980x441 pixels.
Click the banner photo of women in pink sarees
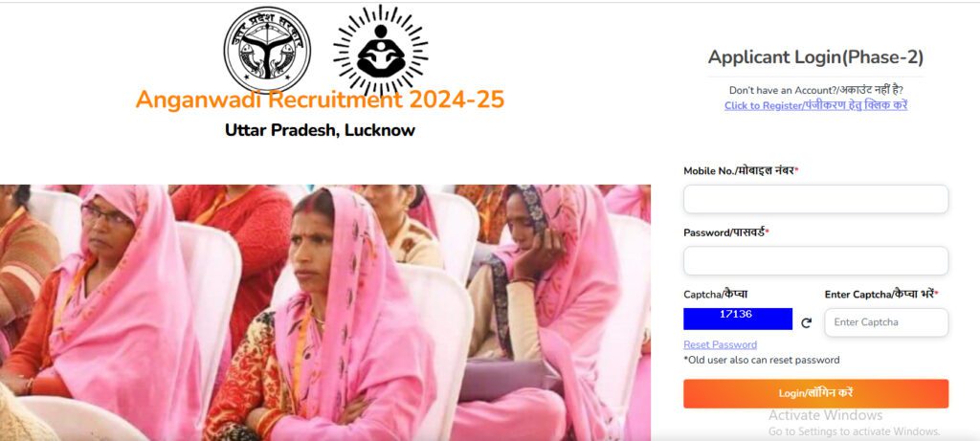click(x=325, y=312)
